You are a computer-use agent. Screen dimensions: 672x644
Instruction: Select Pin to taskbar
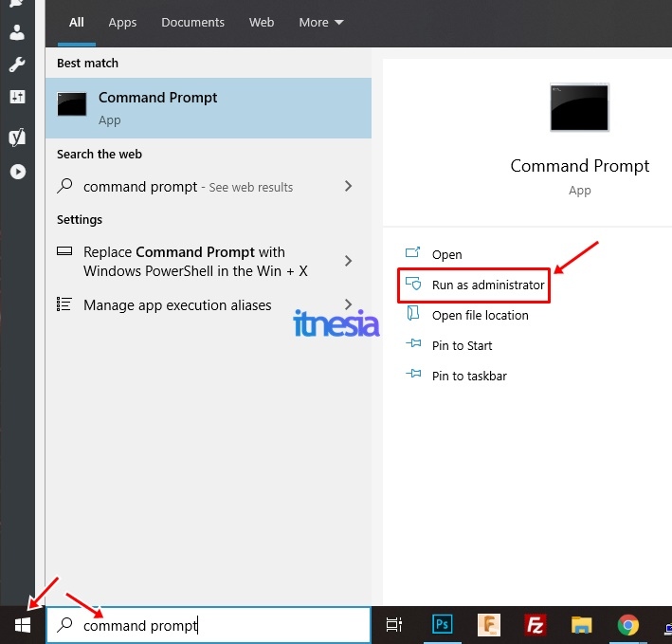click(469, 376)
